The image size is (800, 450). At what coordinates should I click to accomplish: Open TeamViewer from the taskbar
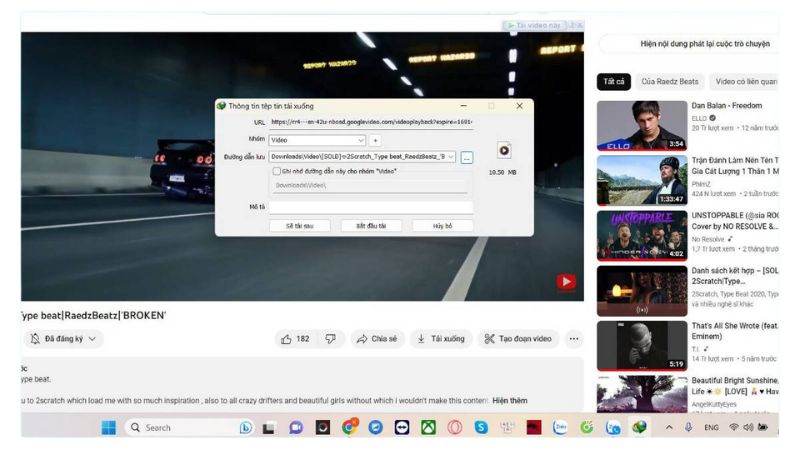coord(402,428)
